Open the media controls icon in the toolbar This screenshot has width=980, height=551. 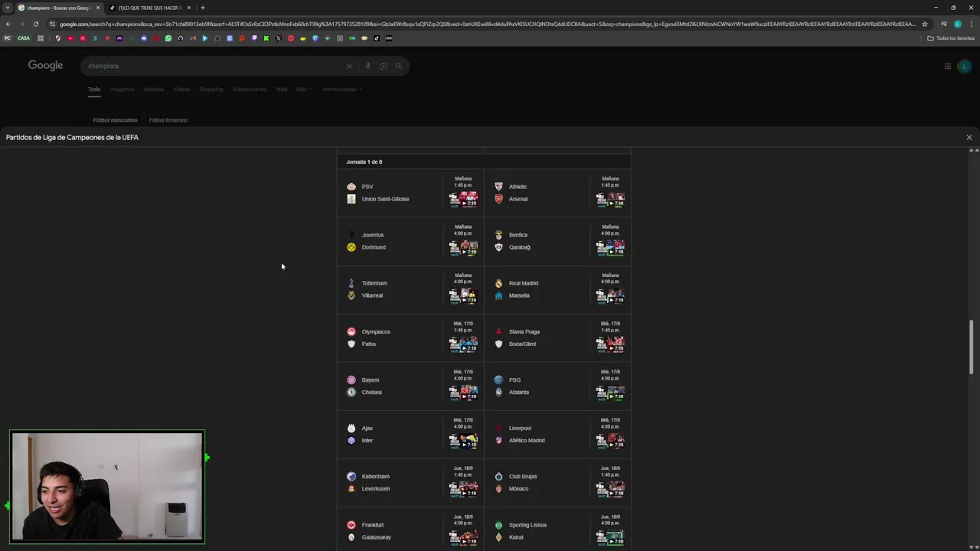tap(943, 24)
